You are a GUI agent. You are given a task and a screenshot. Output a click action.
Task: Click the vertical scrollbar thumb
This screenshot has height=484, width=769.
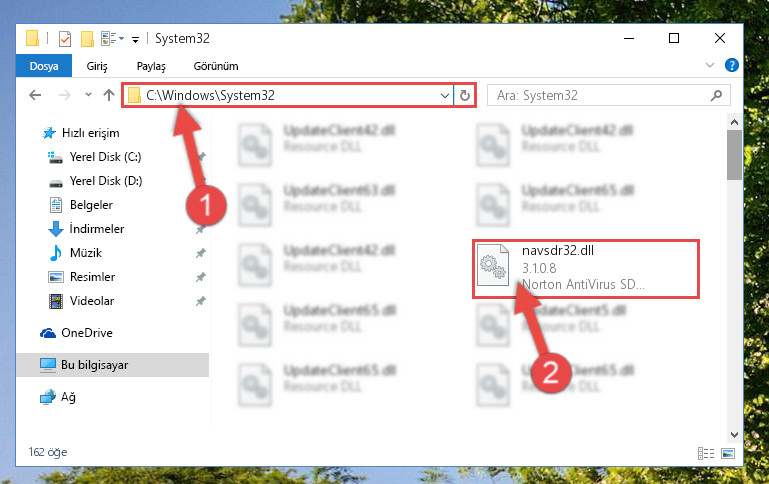point(734,155)
